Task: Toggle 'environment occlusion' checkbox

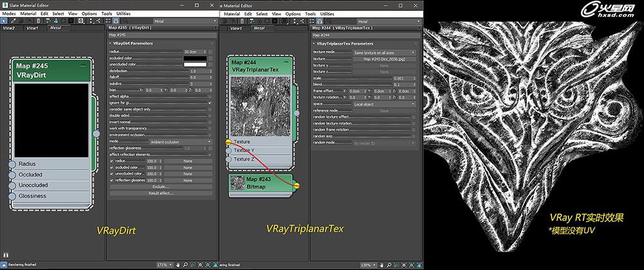Action: [210, 135]
